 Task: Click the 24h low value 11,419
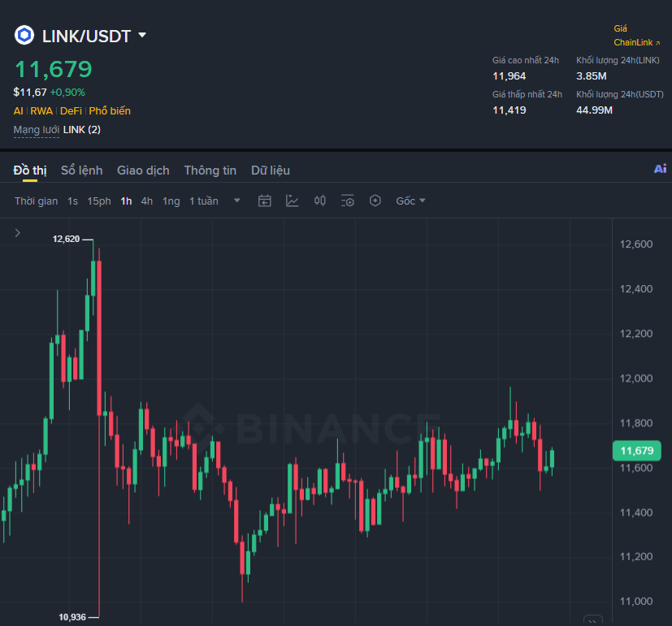tap(509, 110)
